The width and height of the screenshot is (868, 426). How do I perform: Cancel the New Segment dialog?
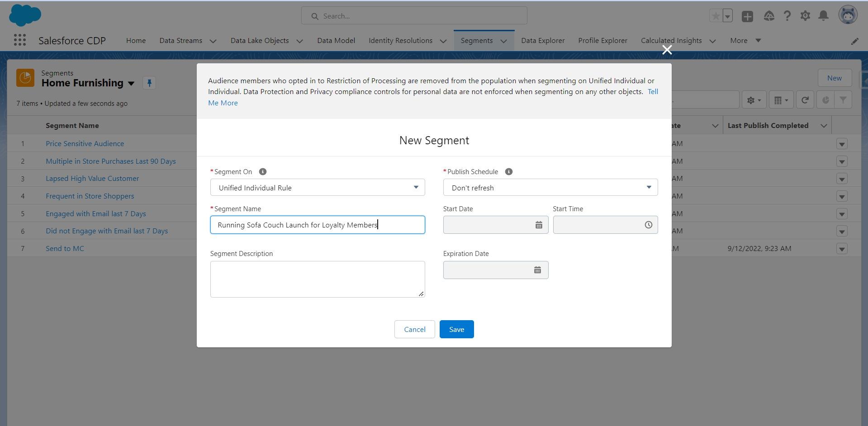pos(414,329)
